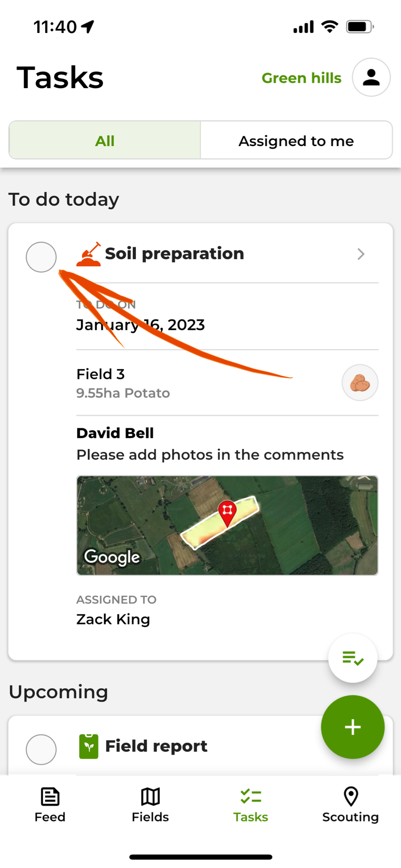Tap the Zack King assignee name

pyautogui.click(x=113, y=619)
